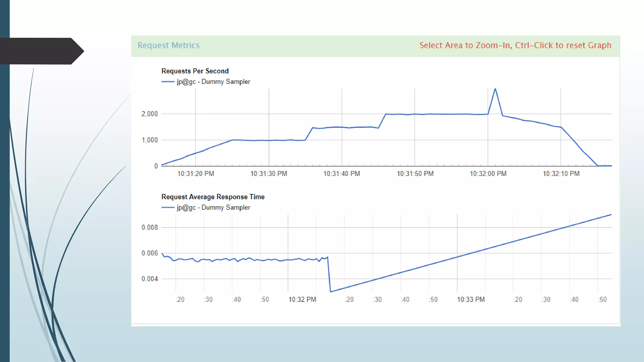This screenshot has width=644, height=362.
Task: Click the 10:32:10 PM axis label
Action: (561, 173)
